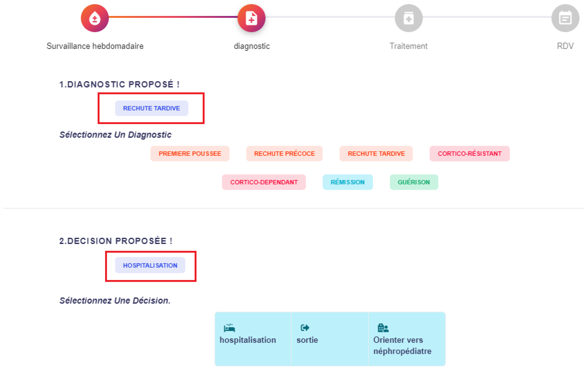Click the diagnostic document step icon
The image size is (588, 370).
251,18
